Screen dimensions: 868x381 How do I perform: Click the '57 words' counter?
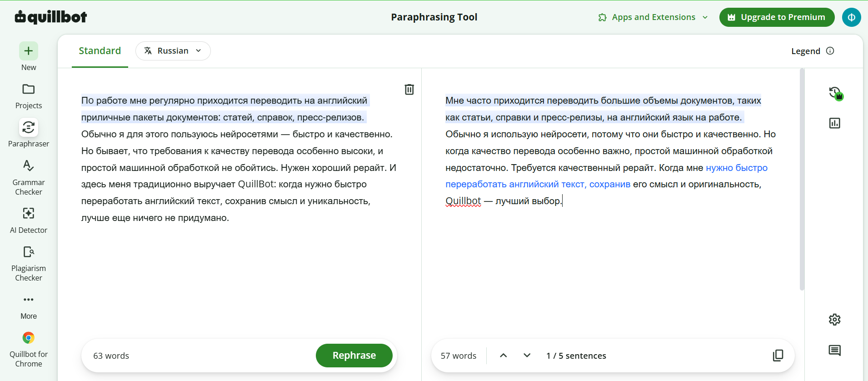pos(459,356)
